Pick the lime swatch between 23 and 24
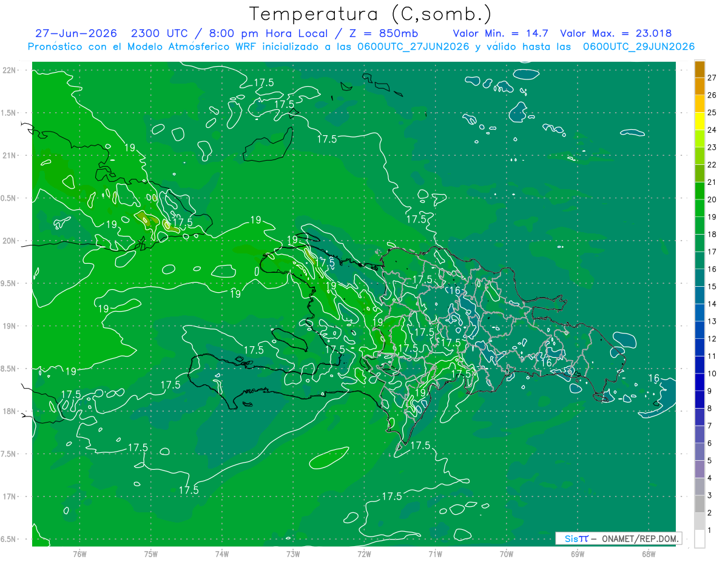The image size is (728, 562). tap(699, 138)
